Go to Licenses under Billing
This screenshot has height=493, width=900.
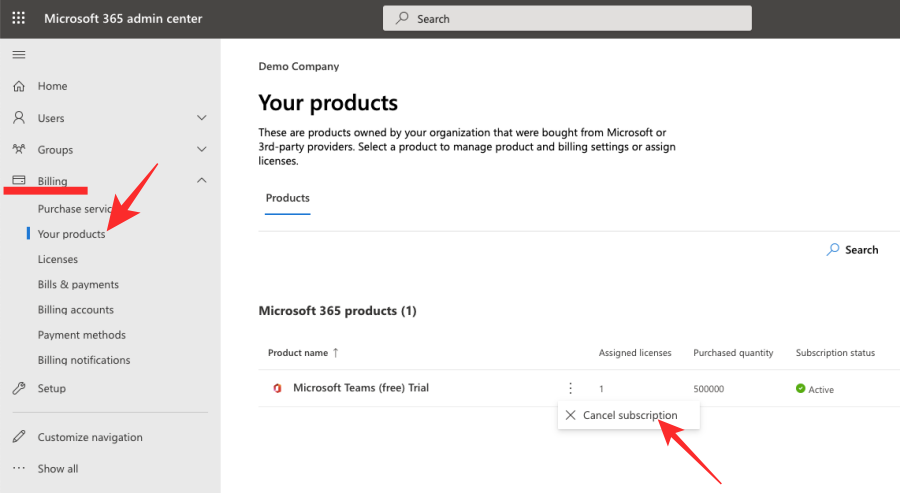click(58, 259)
